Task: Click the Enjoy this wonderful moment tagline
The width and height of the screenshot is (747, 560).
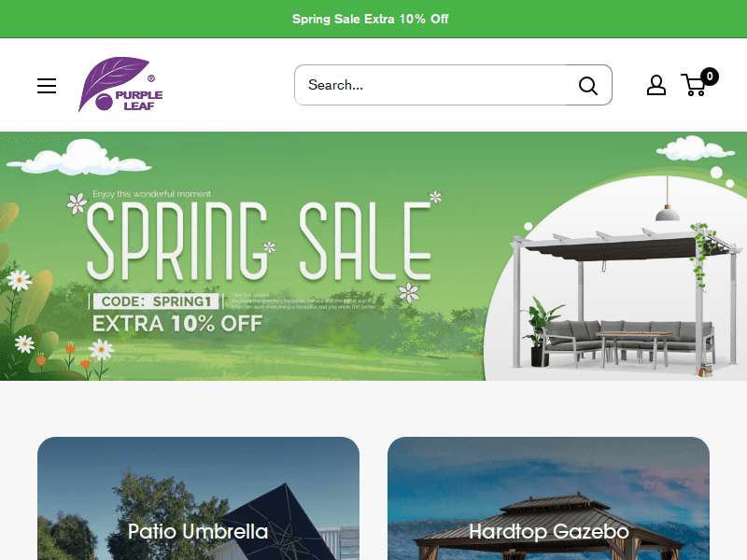Action: [x=151, y=194]
